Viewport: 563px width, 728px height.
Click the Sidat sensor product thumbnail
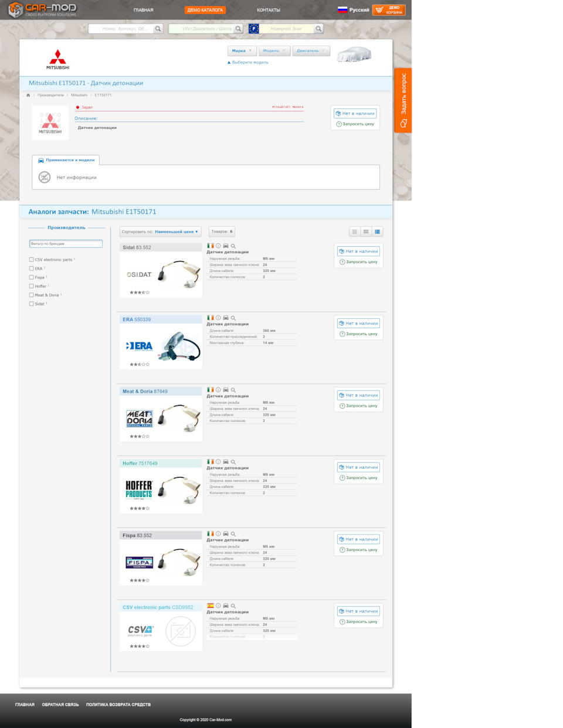pos(179,274)
